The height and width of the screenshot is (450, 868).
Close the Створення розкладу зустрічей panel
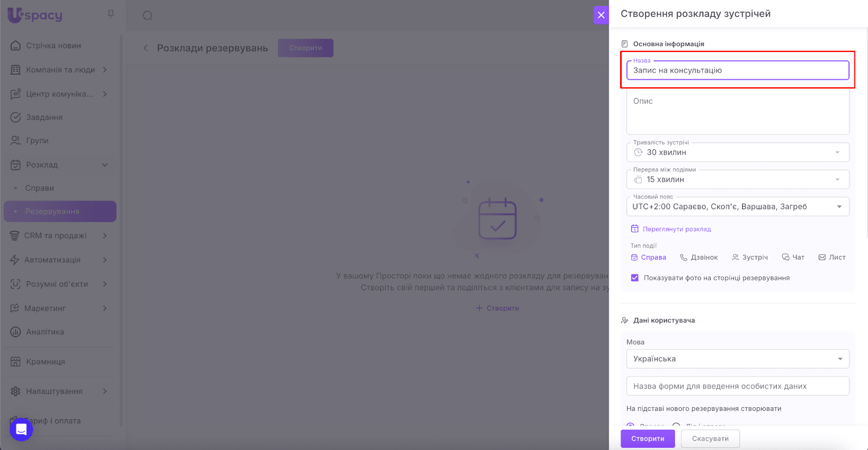click(x=601, y=15)
